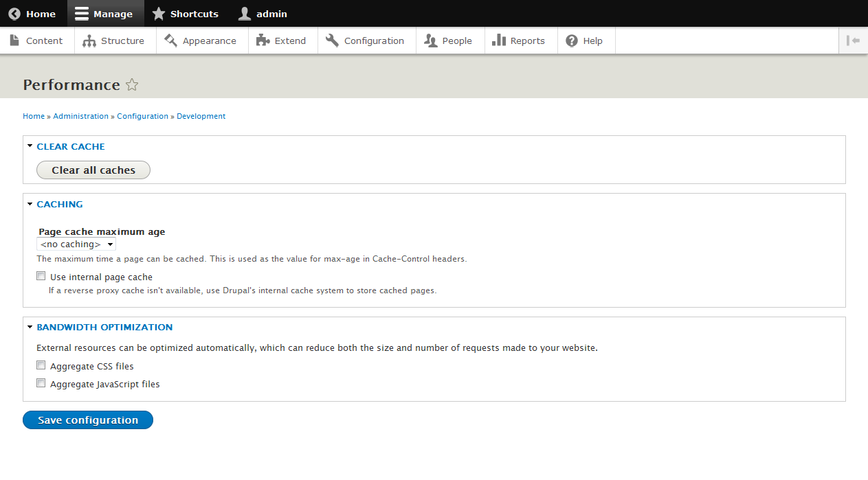868x480 pixels.
Task: Click the Extend puzzle piece icon
Action: click(x=263, y=41)
